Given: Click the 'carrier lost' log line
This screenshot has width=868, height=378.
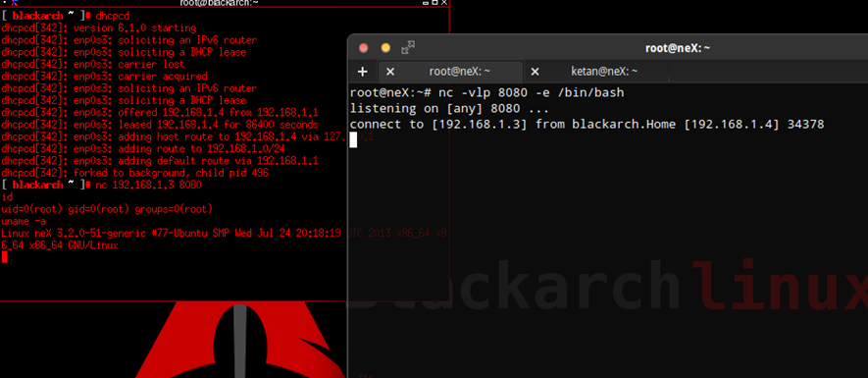Looking at the screenshot, I should pos(93,64).
